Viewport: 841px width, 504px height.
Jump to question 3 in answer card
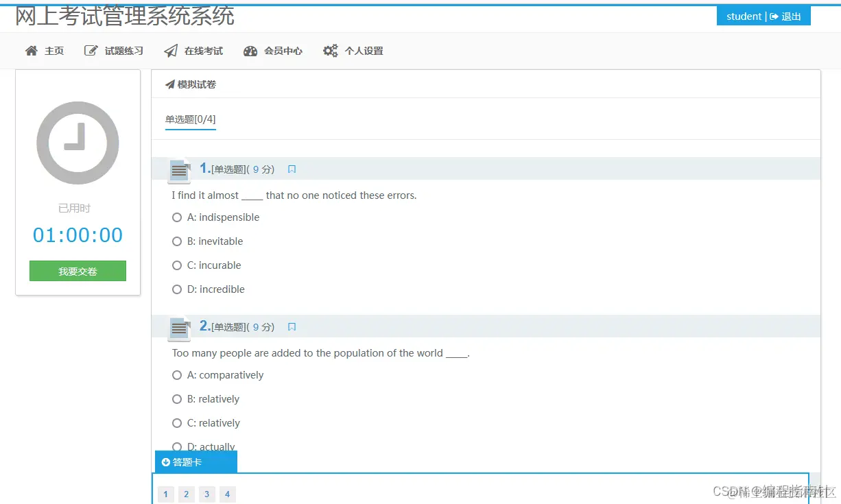[x=207, y=494]
